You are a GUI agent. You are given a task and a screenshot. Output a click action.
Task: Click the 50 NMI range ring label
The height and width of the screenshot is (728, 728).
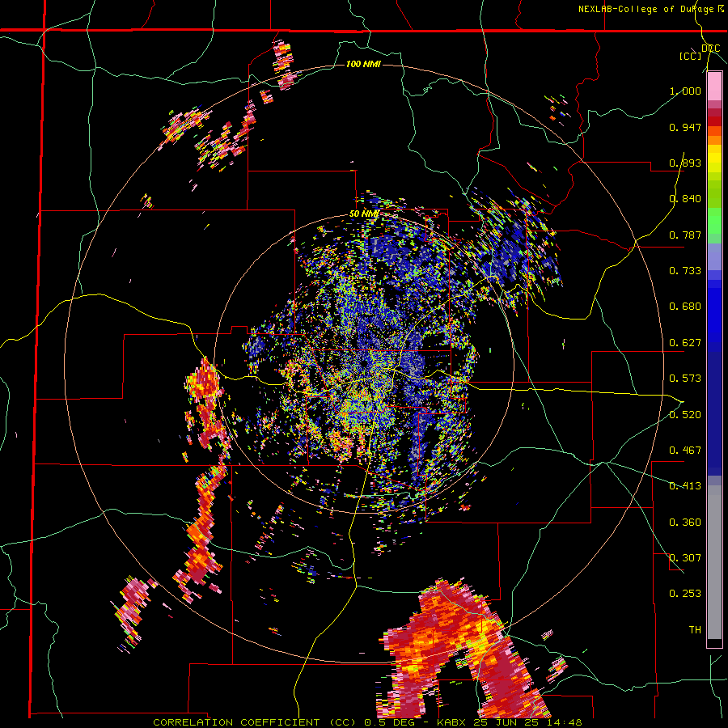point(365,214)
